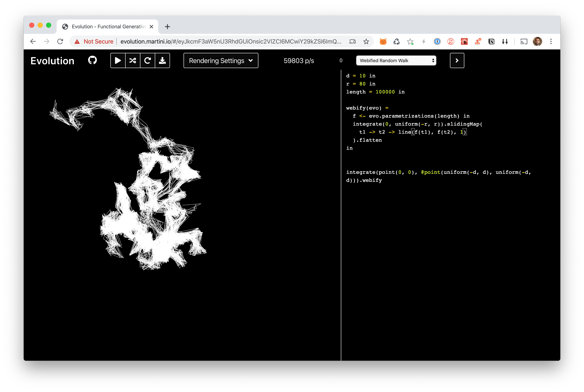Open Chrome three-dot menu
The width and height of the screenshot is (584, 392).
pos(551,41)
